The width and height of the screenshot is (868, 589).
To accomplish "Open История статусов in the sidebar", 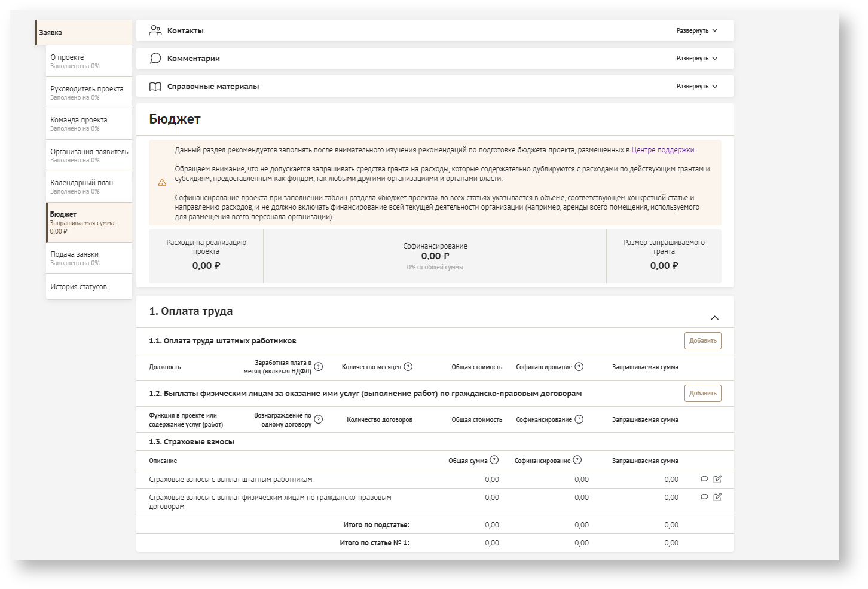I will pos(79,287).
